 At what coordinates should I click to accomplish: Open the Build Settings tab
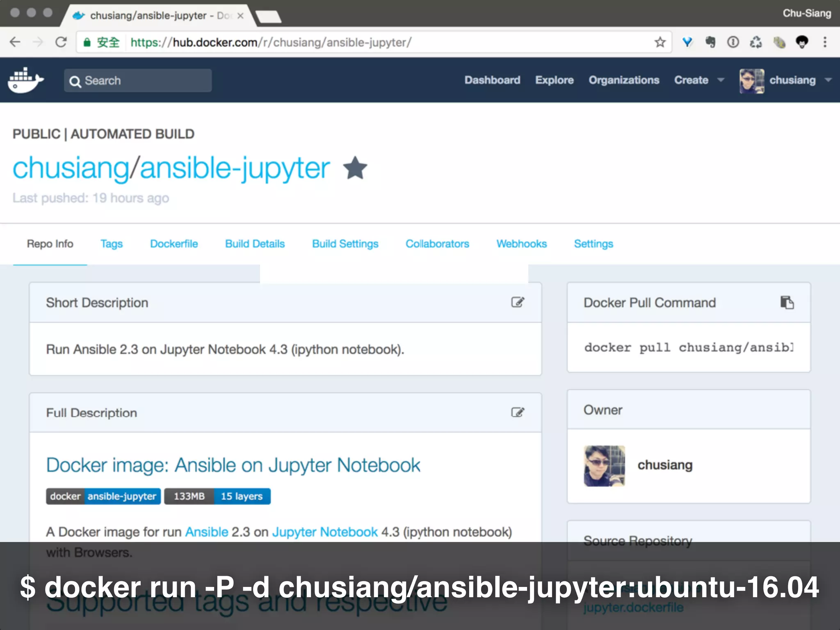(345, 244)
